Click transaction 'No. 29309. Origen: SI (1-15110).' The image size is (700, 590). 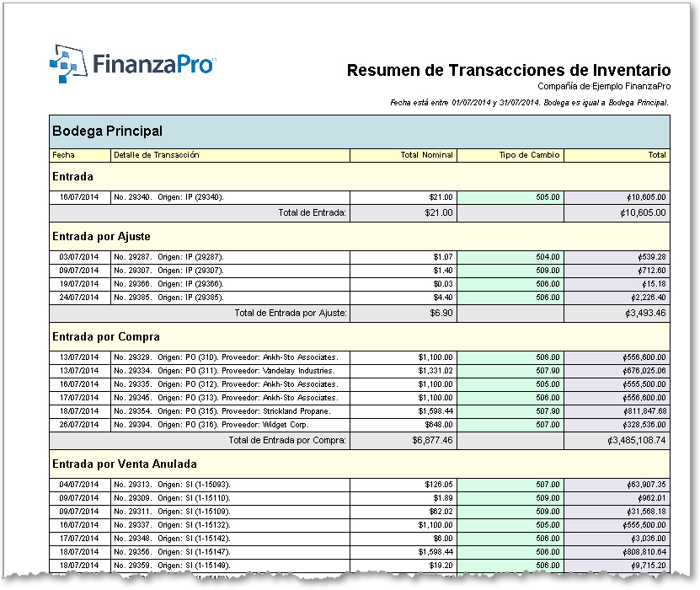(x=172, y=498)
